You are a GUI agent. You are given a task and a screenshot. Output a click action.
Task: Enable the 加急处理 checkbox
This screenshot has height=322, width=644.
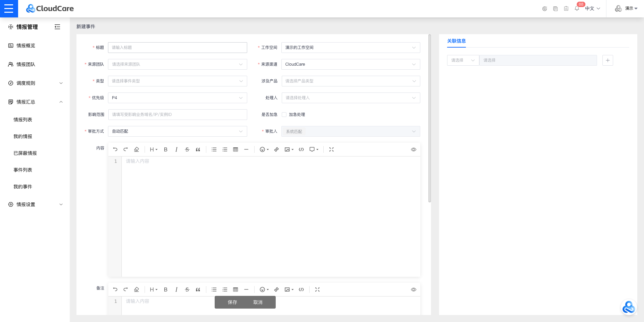pyautogui.click(x=284, y=115)
